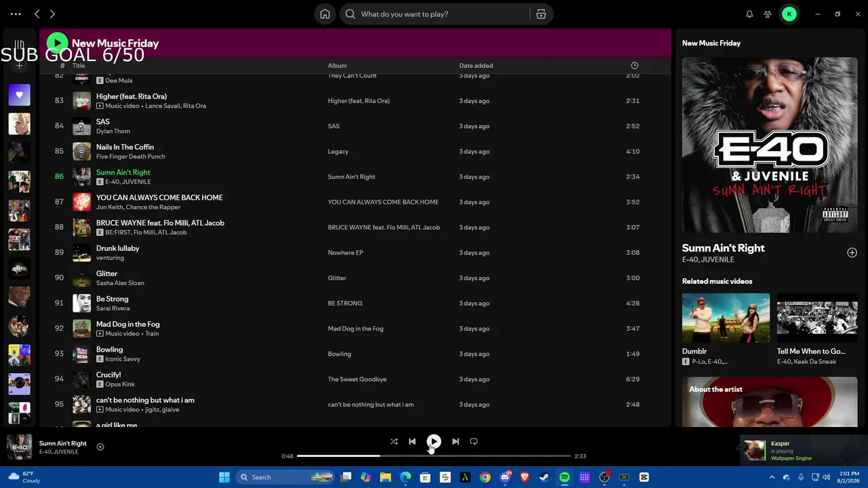Image resolution: width=868 pixels, height=488 pixels.
Task: Open the Nowhere EP album link
Action: pos(346,253)
